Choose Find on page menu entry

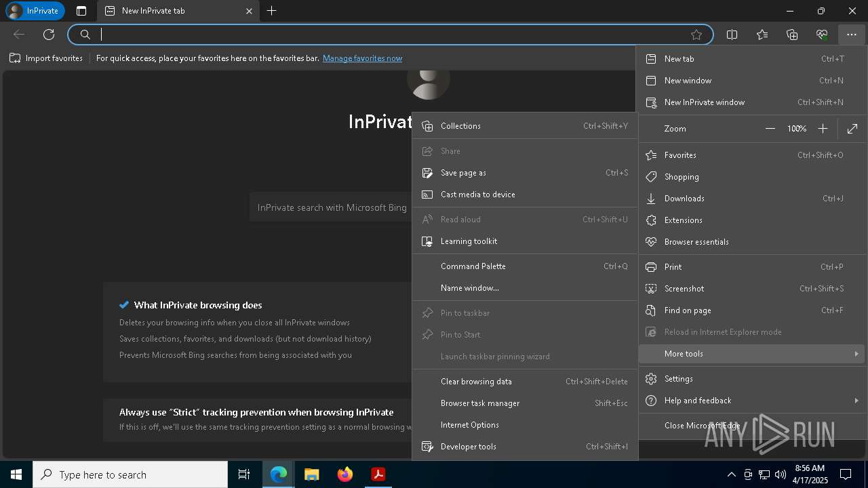click(x=752, y=310)
